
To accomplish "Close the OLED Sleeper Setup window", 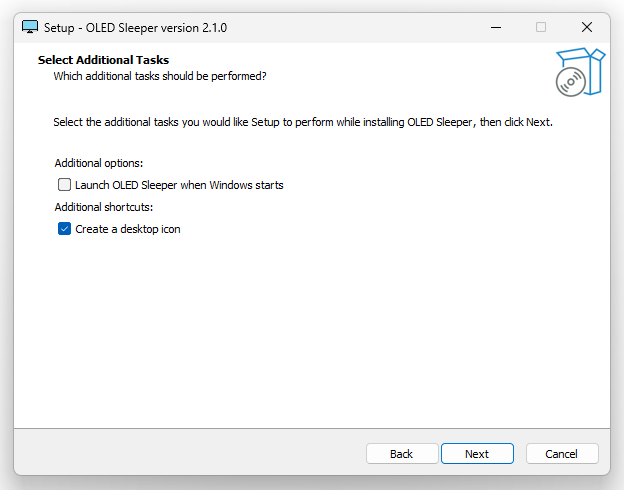I will tap(587, 27).
